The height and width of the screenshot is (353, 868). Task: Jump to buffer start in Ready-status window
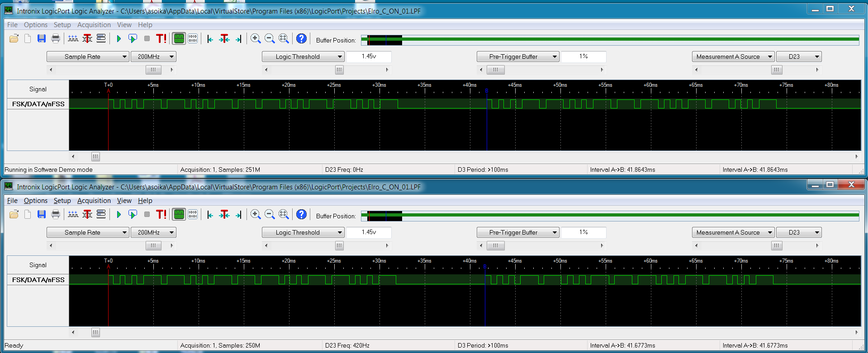(x=210, y=215)
